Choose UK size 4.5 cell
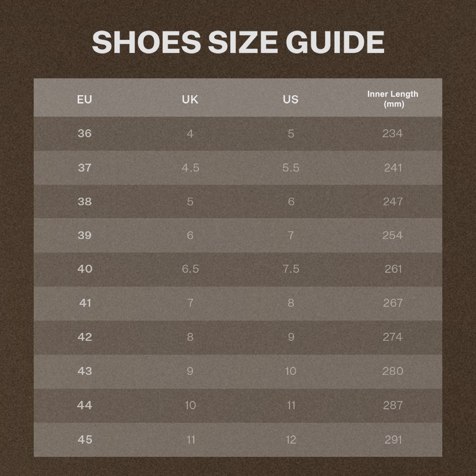The image size is (476, 476). pyautogui.click(x=190, y=168)
